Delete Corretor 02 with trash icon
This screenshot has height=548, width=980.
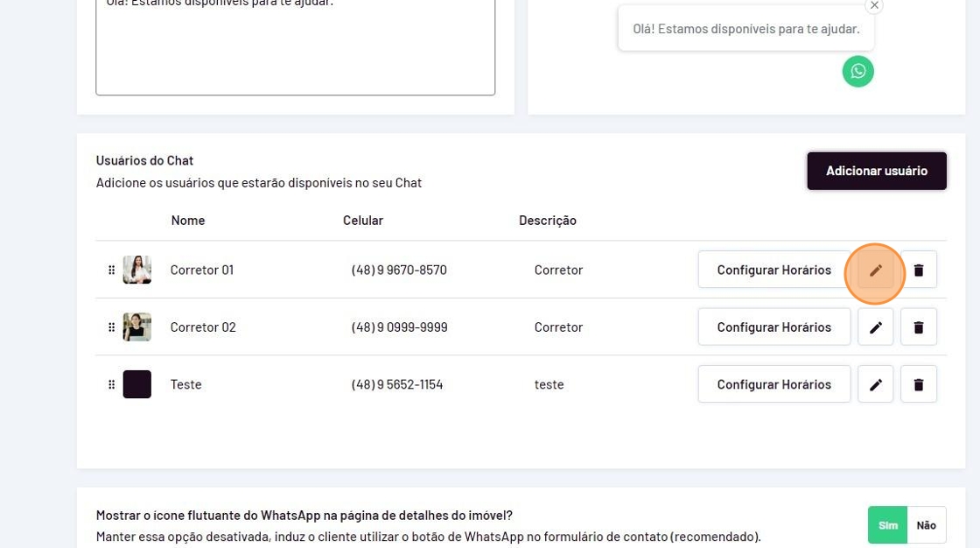tap(919, 327)
